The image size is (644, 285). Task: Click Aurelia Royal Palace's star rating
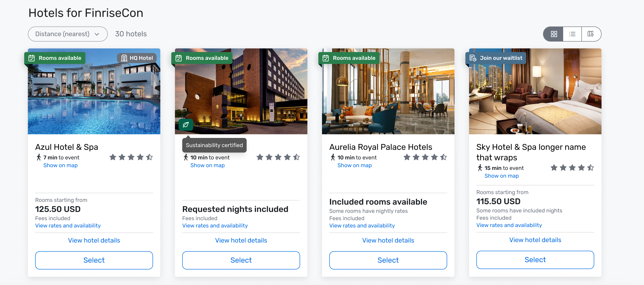pyautogui.click(x=425, y=157)
